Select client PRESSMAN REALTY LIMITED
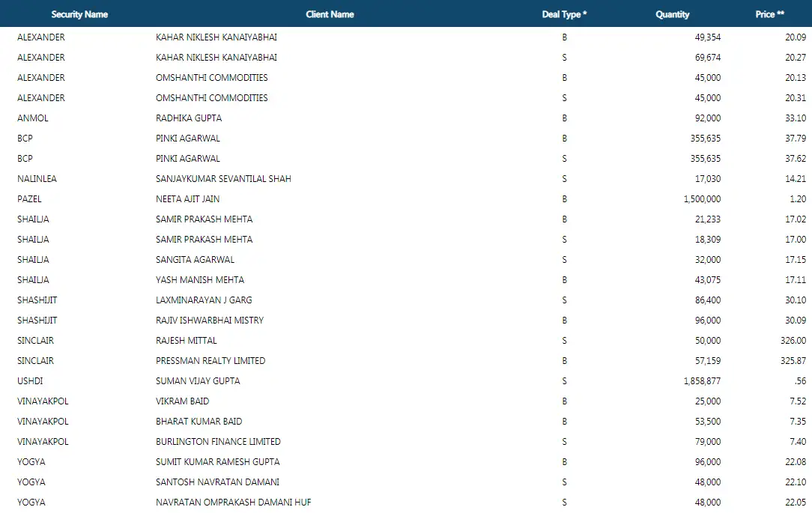Screen dimensions: 812x513 point(210,360)
